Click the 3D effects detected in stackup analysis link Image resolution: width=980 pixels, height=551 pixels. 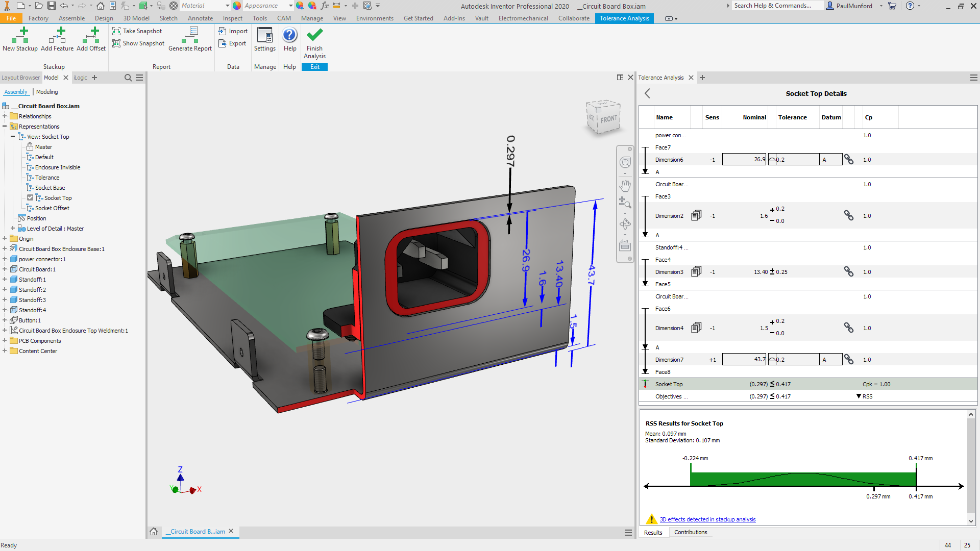pos(708,519)
